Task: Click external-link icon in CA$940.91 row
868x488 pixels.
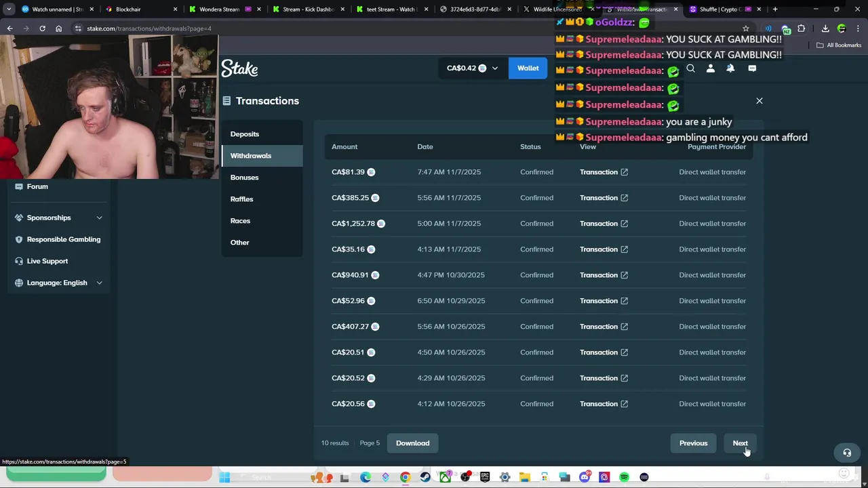Action: [x=625, y=275]
